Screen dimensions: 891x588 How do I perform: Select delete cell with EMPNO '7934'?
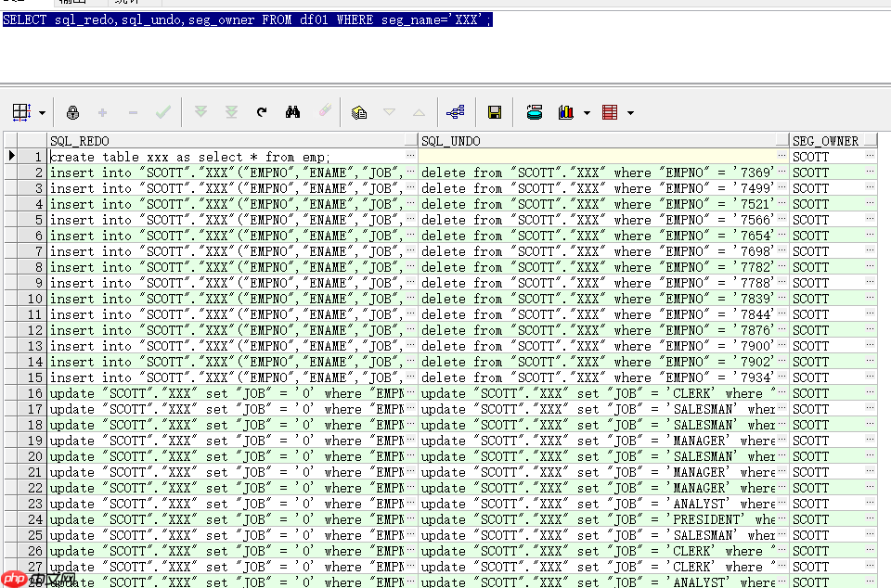point(598,377)
